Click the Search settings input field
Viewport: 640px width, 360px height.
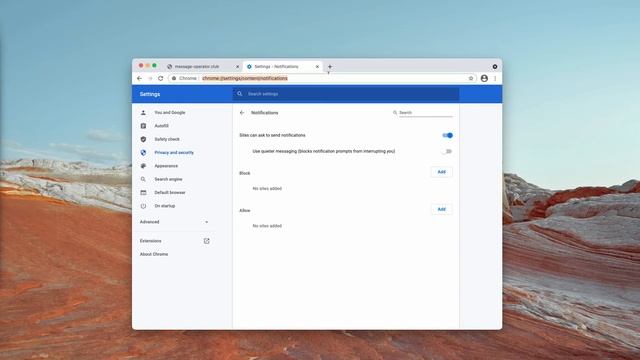(346, 94)
